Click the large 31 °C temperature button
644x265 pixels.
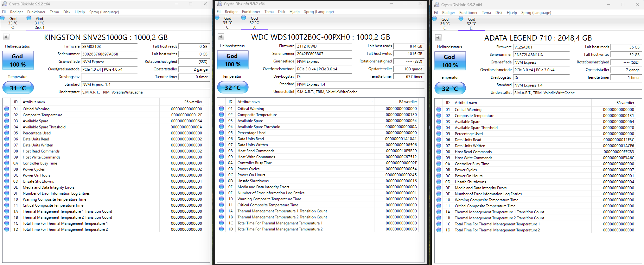18,88
